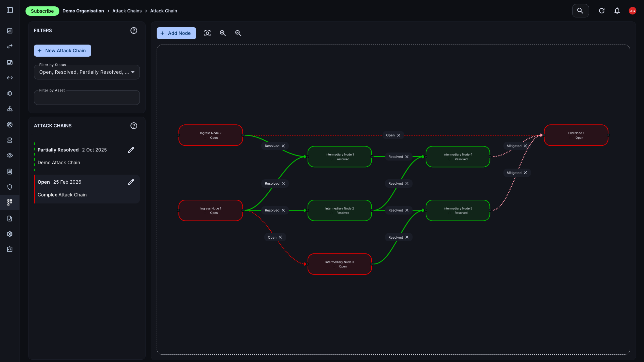The width and height of the screenshot is (644, 362).
Task: Open the shield security section in sidebar
Action: click(x=10, y=187)
